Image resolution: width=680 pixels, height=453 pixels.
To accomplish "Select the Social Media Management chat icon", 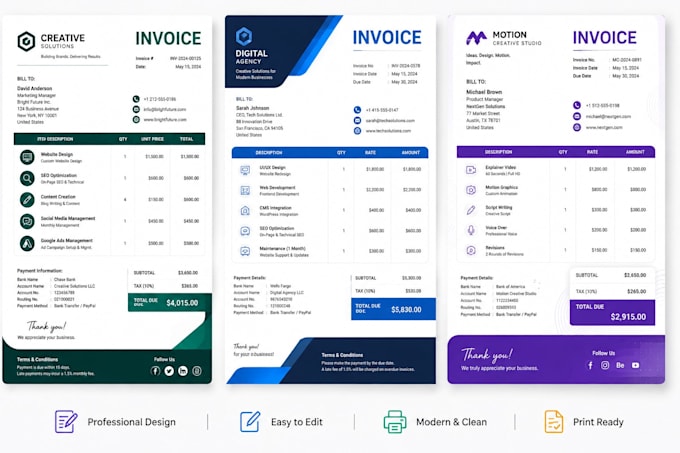I will (x=27, y=221).
